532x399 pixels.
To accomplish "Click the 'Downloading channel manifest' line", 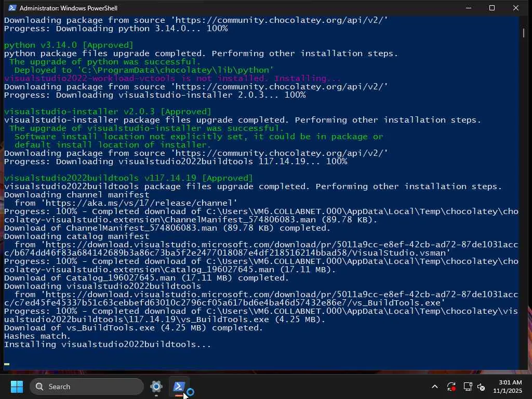I will click(x=77, y=195).
